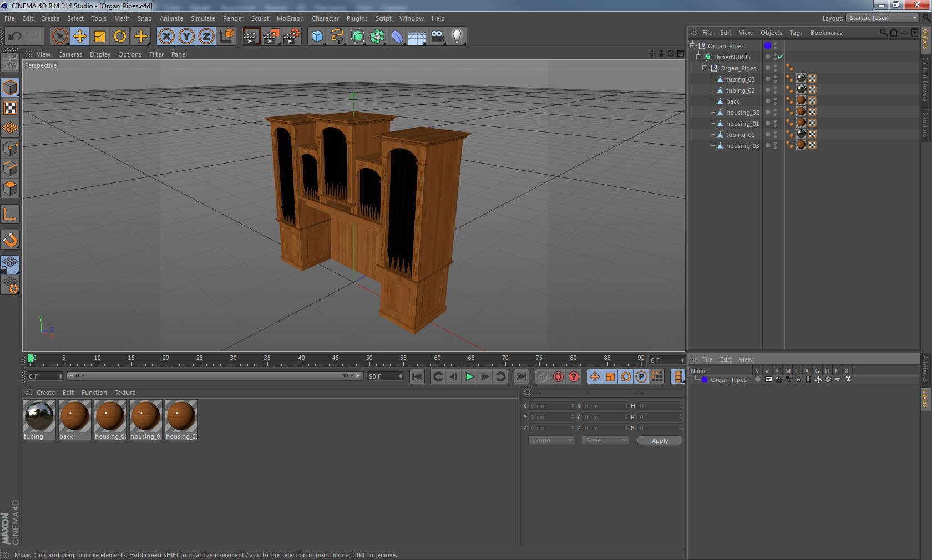The image size is (932, 560).
Task: Add Cube primitive object
Action: tap(317, 37)
